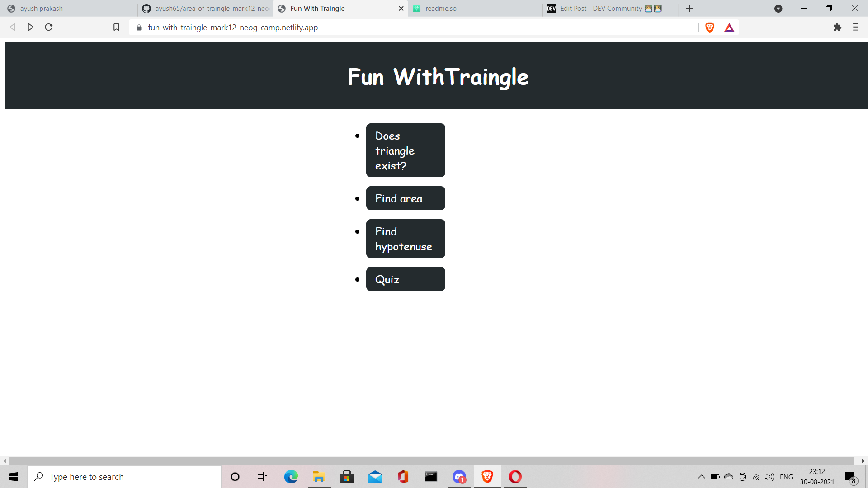Open the tab search dropdown arrow
Image resolution: width=868 pixels, height=488 pixels.
(x=778, y=9)
